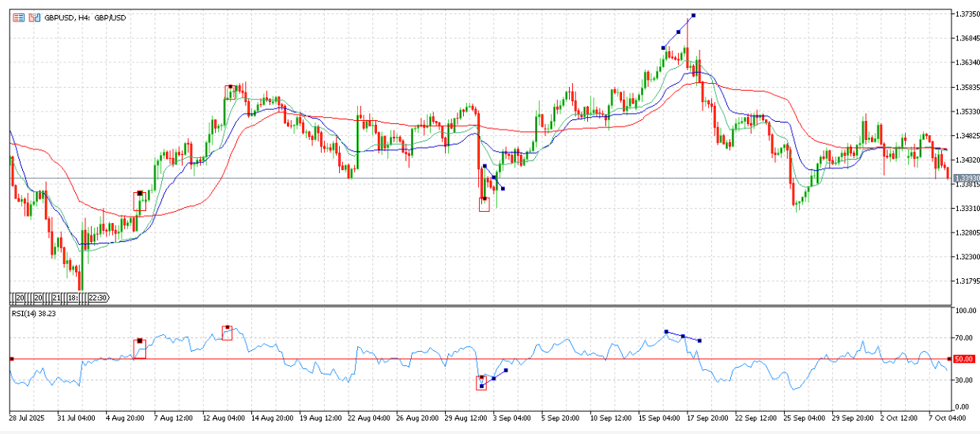The width and height of the screenshot is (980, 434).
Task: Click the first '20' event marker
Action: click(x=20, y=298)
